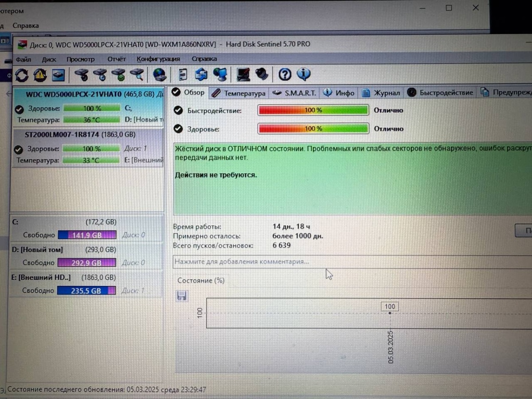Image resolution: width=532 pixels, height=399 pixels.
Task: Click the status bar last update text
Action: (107, 390)
